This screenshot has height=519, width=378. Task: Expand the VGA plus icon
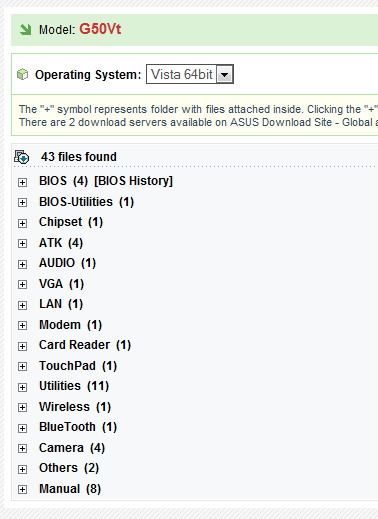22,284
